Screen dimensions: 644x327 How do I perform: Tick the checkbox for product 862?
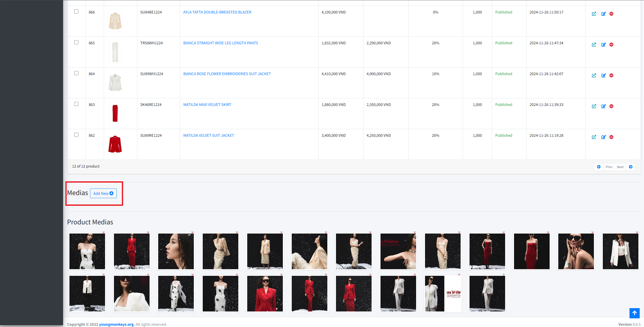76,135
